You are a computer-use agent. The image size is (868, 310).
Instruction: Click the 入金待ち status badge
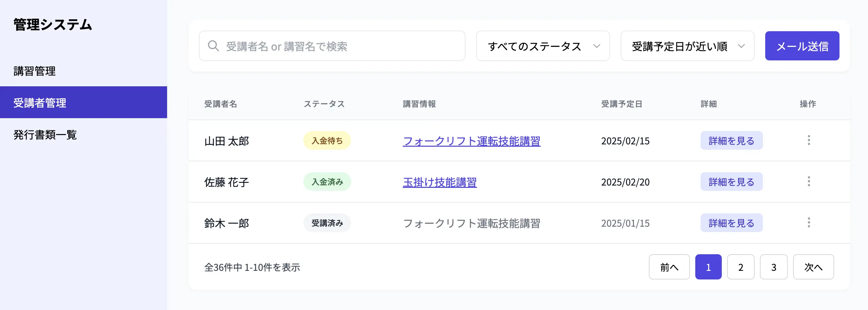click(327, 141)
